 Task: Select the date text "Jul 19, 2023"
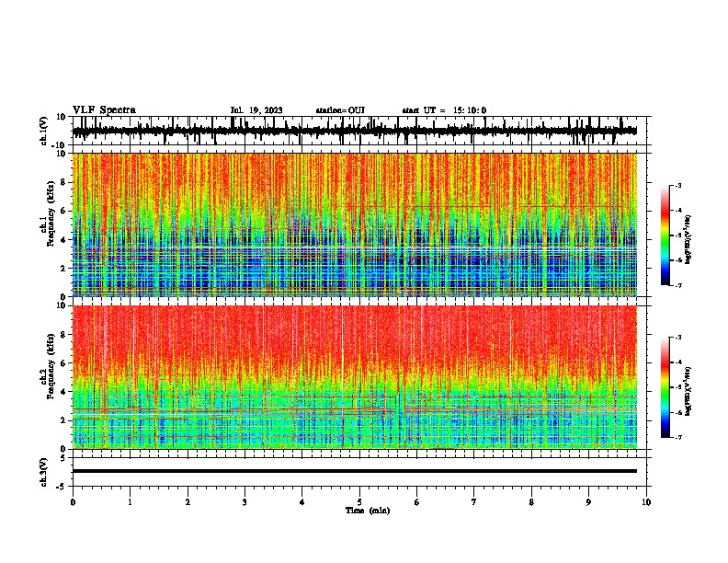[256, 110]
